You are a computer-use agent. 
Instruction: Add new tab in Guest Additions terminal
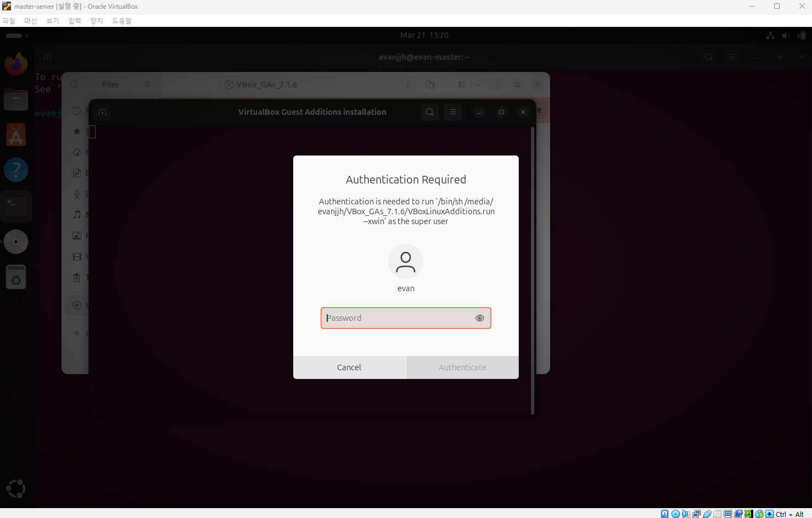[x=103, y=112]
